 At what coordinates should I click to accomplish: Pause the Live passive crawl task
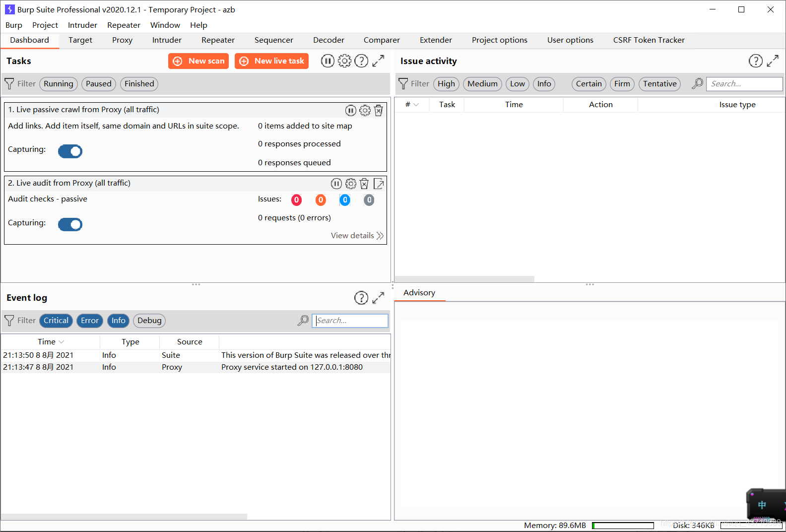pyautogui.click(x=350, y=110)
